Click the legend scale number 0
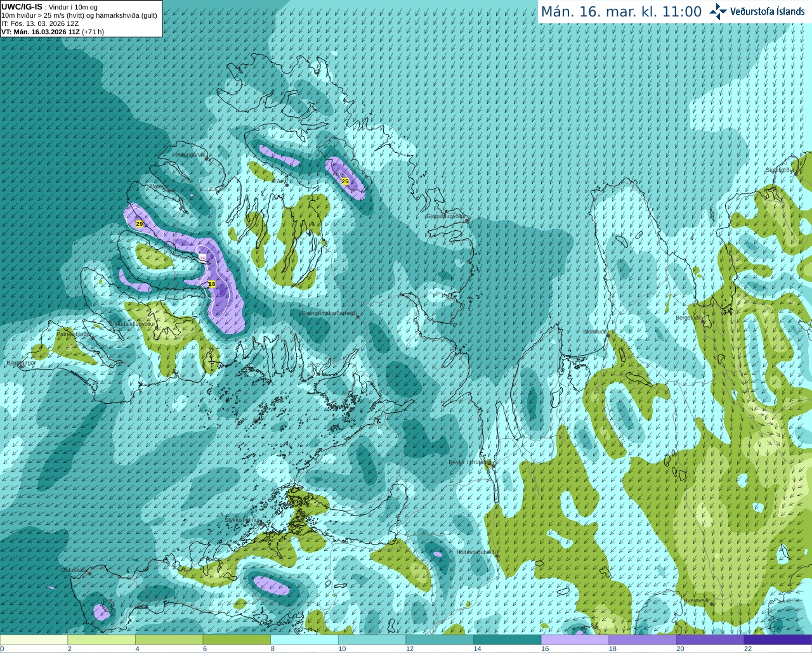Image resolution: width=812 pixels, height=653 pixels. click(2, 649)
